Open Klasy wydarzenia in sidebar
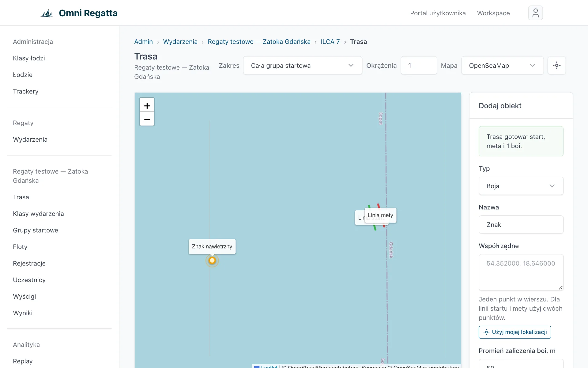The height and width of the screenshot is (368, 588). (38, 214)
